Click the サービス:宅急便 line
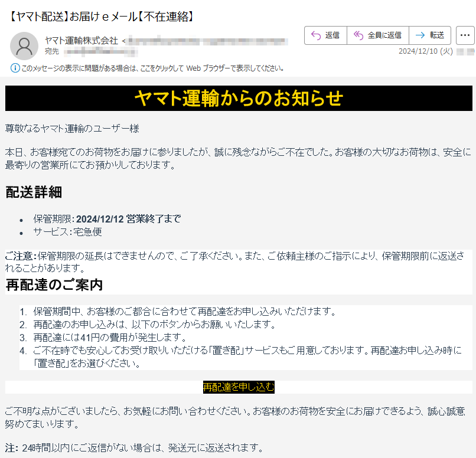The image size is (476, 458). click(x=68, y=232)
